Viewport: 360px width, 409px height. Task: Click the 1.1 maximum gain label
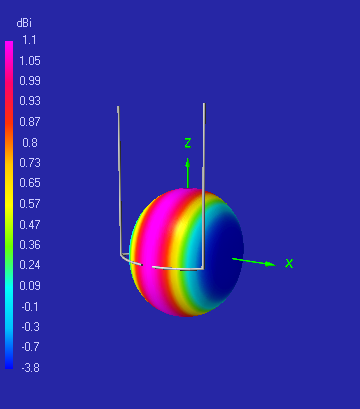29,40
